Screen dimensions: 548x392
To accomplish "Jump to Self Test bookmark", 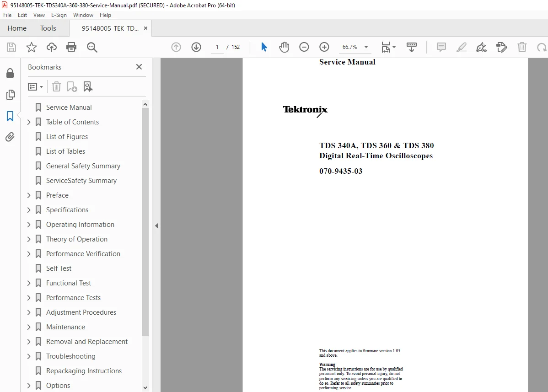I will pos(59,268).
